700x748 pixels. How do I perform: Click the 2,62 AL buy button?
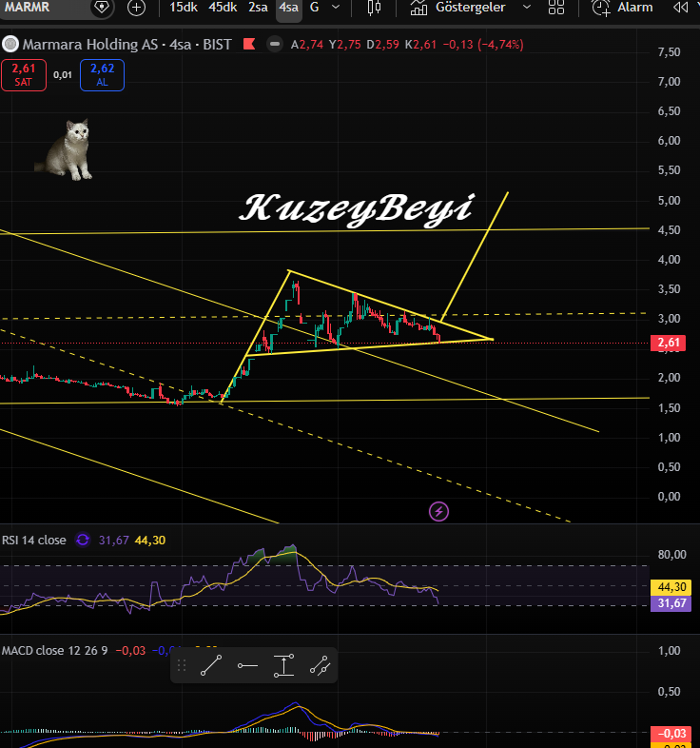[x=102, y=75]
